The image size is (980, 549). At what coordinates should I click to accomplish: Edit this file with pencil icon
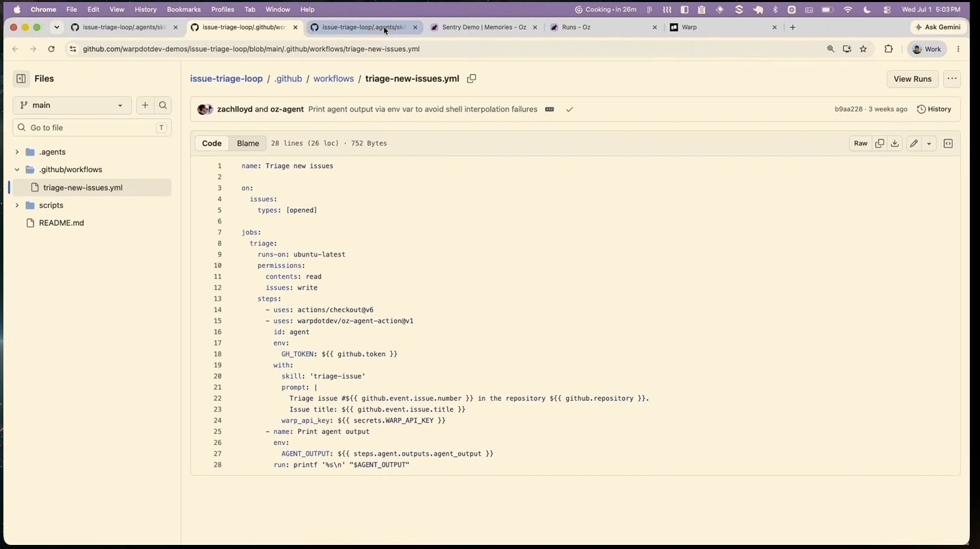[x=914, y=144]
